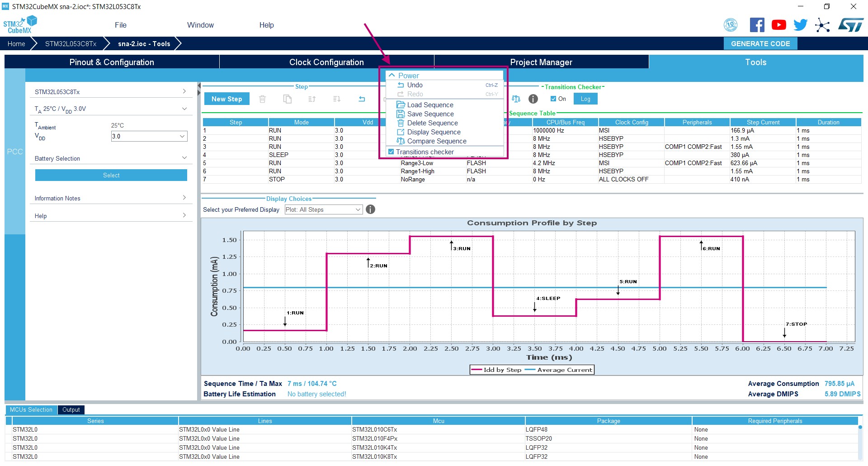The height and width of the screenshot is (466, 868).
Task: Collapse the Power menu chevron
Action: 392,76
